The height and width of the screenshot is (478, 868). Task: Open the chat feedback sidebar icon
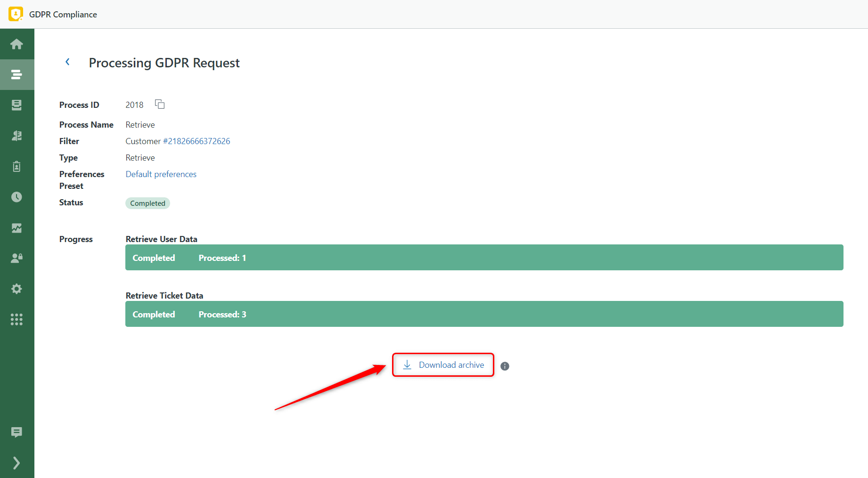(x=16, y=432)
